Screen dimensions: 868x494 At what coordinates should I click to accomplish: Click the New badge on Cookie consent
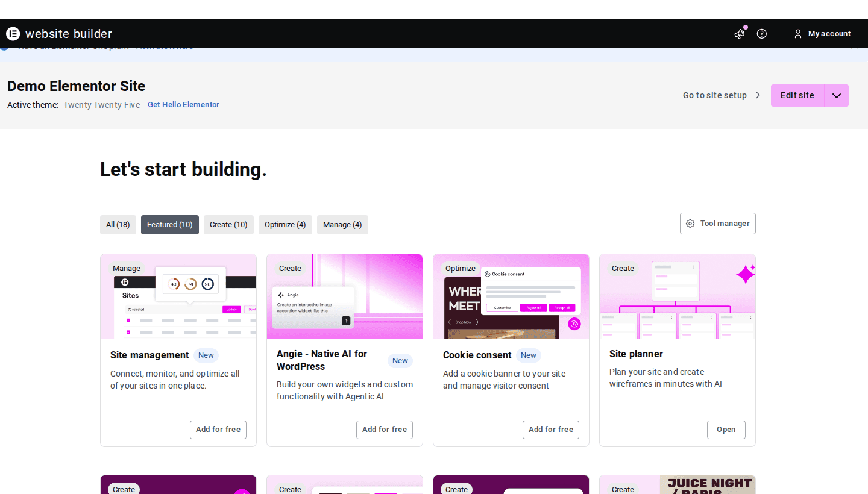coord(529,355)
